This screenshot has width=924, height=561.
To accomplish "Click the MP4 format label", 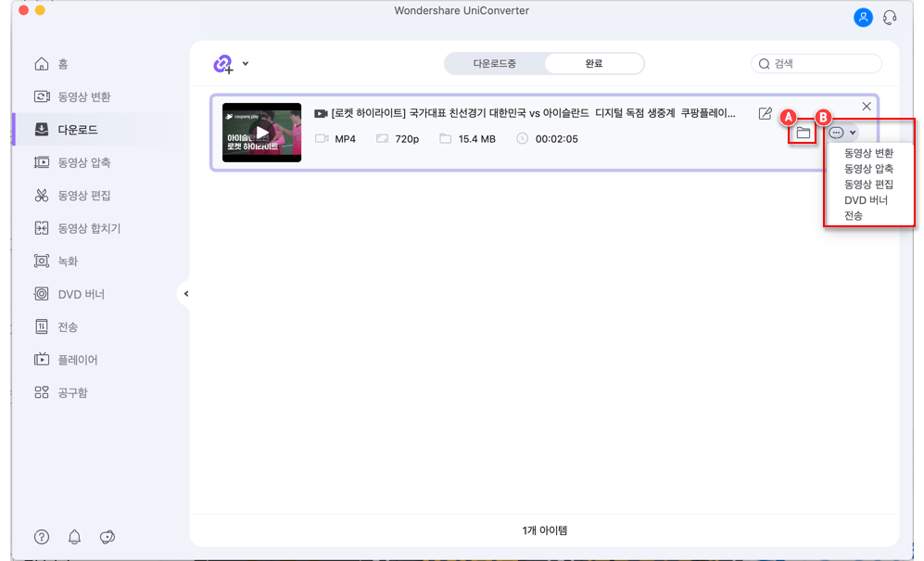I will pos(346,139).
